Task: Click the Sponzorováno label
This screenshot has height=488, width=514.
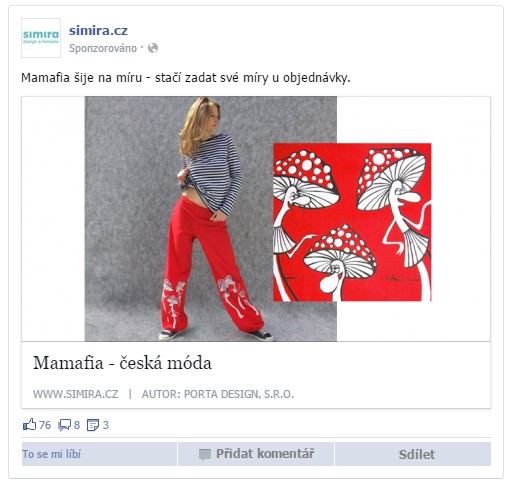Action: point(103,48)
